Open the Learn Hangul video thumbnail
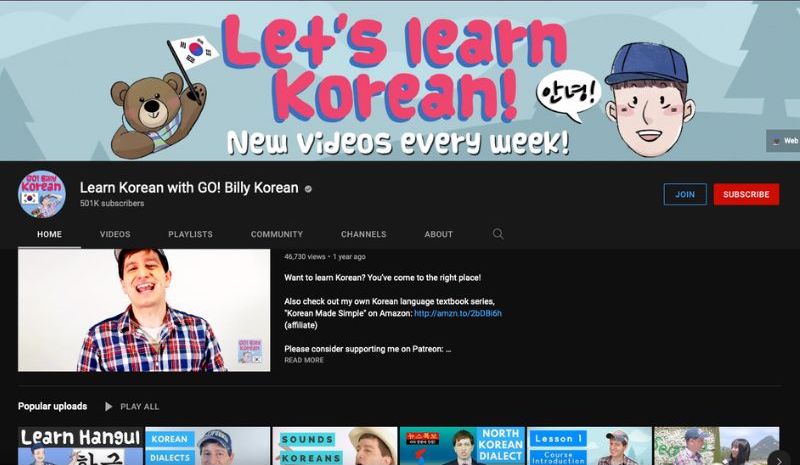This screenshot has width=800, height=465. [80, 446]
